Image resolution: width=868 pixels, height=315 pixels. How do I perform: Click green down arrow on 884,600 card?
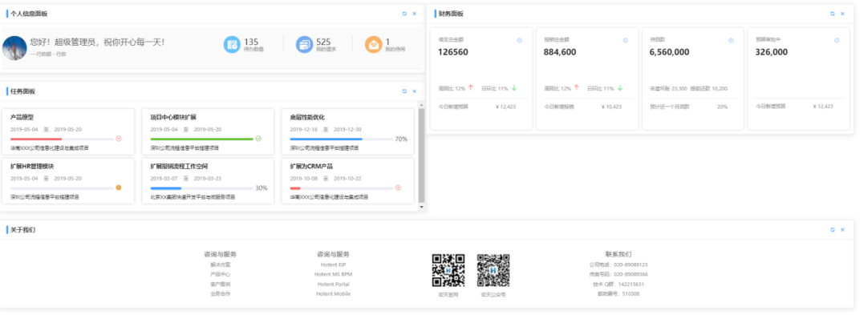[x=620, y=88]
